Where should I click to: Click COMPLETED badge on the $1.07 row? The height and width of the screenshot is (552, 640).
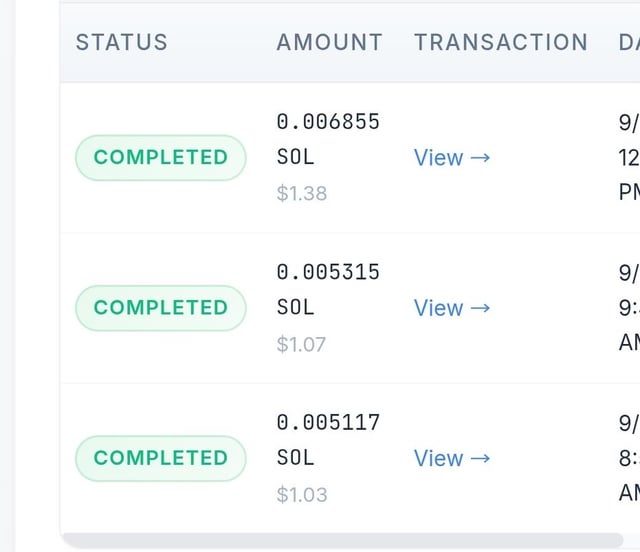pos(161,308)
